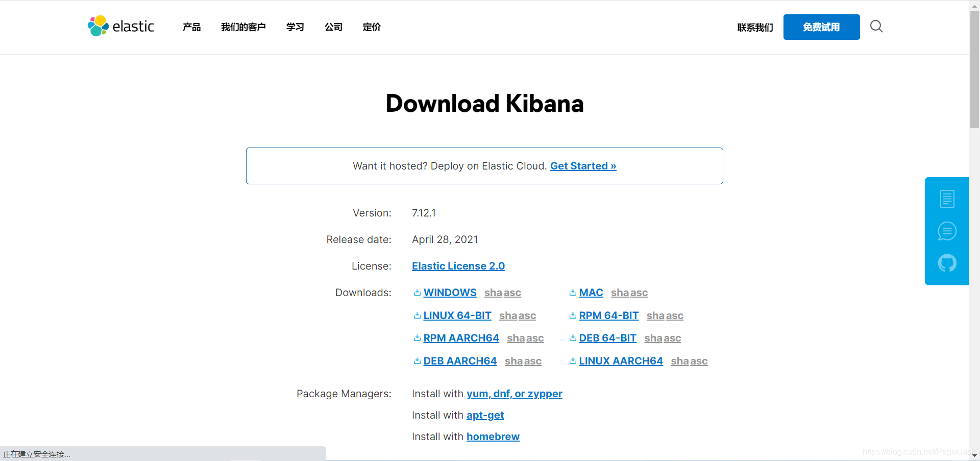
Task: Download the DEB 64-BIT package
Action: click(607, 338)
